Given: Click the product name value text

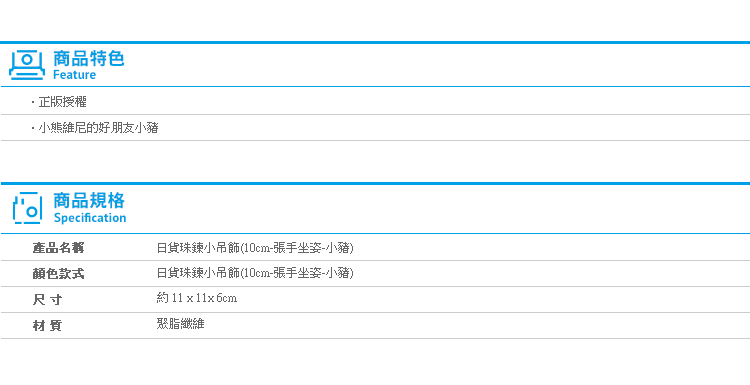Looking at the screenshot, I should point(255,248).
